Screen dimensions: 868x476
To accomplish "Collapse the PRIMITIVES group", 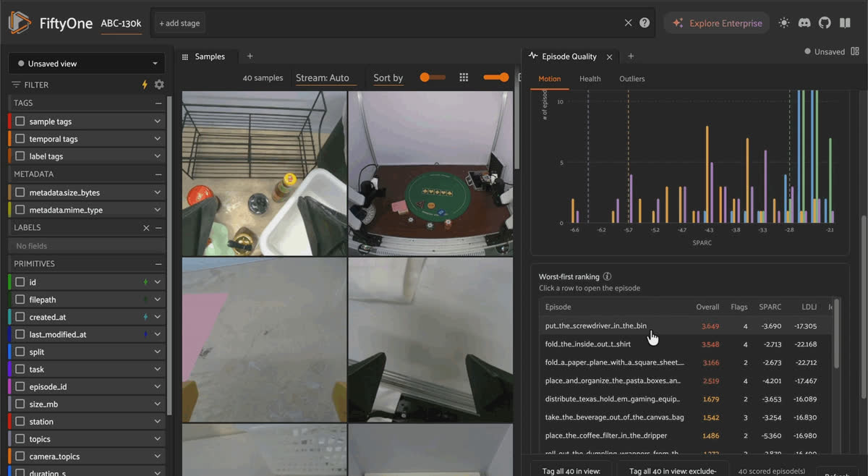I will click(158, 264).
